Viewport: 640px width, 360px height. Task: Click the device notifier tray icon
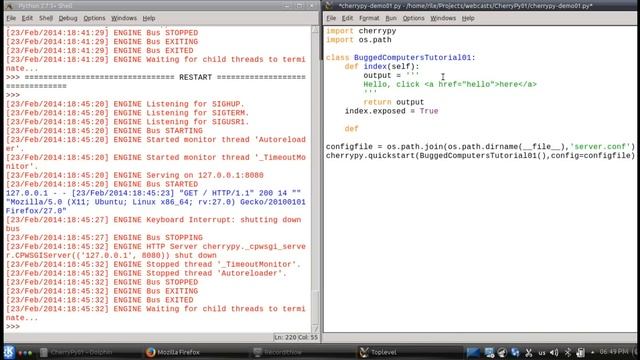tap(580, 352)
